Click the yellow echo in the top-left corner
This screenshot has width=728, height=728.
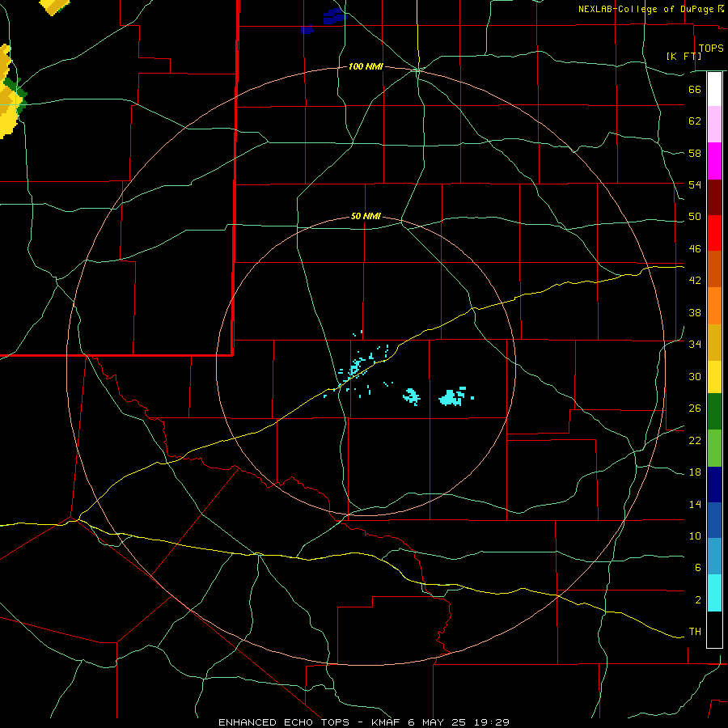[x=54, y=6]
